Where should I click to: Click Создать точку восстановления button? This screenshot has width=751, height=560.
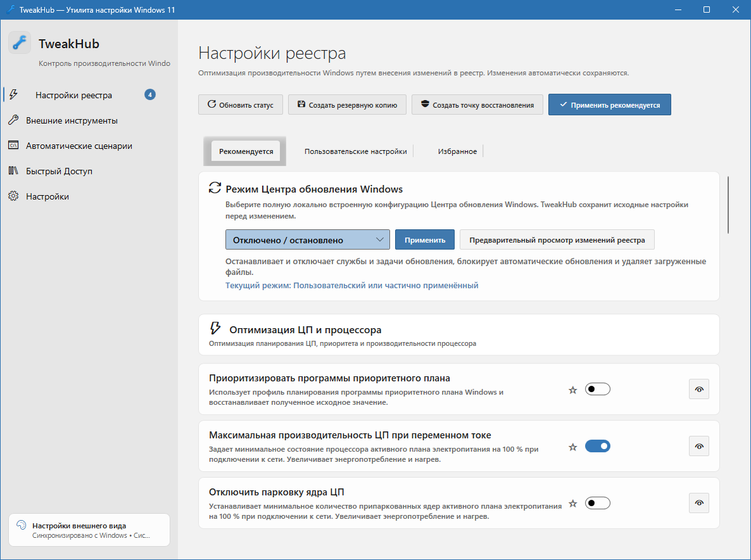477,105
